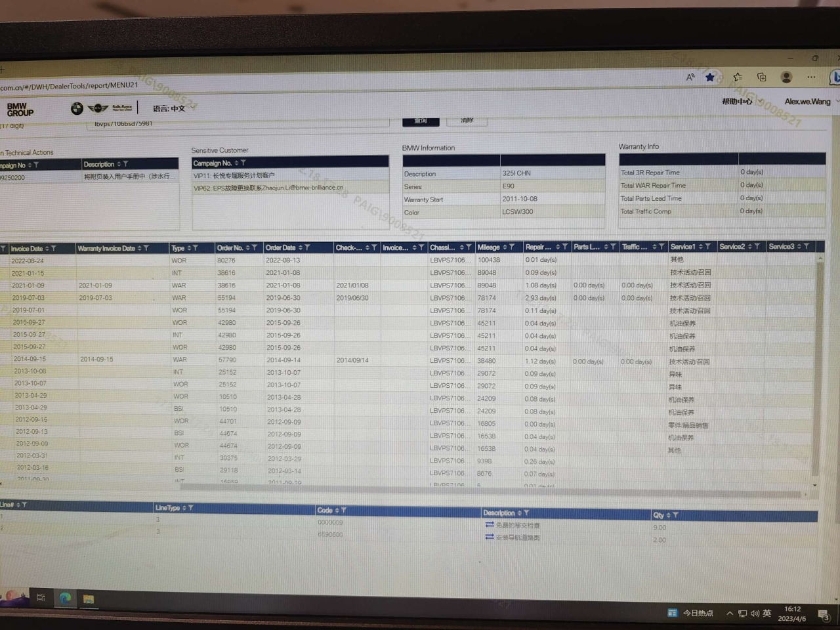Viewport: 840px width, 630px height.
Task: Sort by the lower table Description column
Action: [x=519, y=513]
